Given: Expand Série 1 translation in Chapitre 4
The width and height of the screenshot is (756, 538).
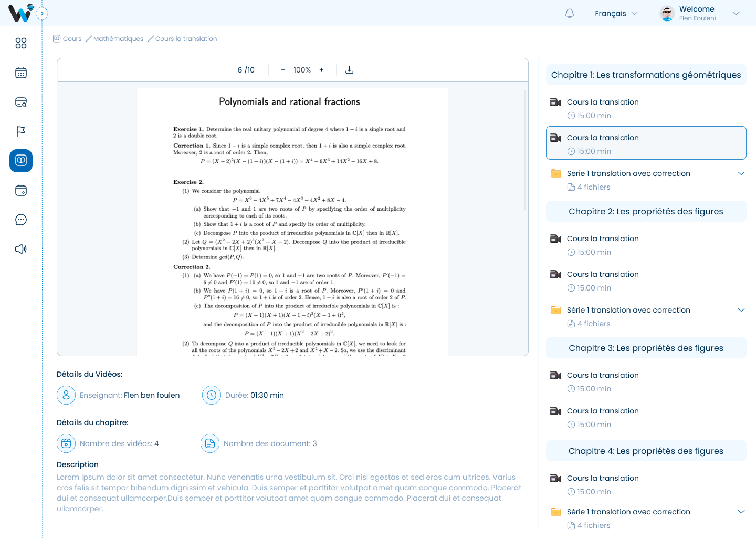Looking at the screenshot, I should pos(741,512).
